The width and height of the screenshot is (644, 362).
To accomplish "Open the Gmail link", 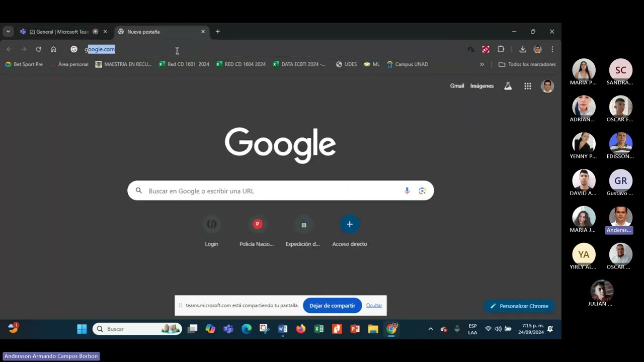I will click(x=457, y=86).
